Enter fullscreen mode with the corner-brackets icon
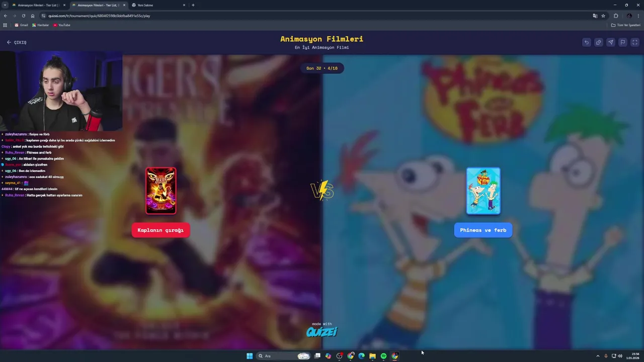This screenshot has height=362, width=644. [635, 42]
